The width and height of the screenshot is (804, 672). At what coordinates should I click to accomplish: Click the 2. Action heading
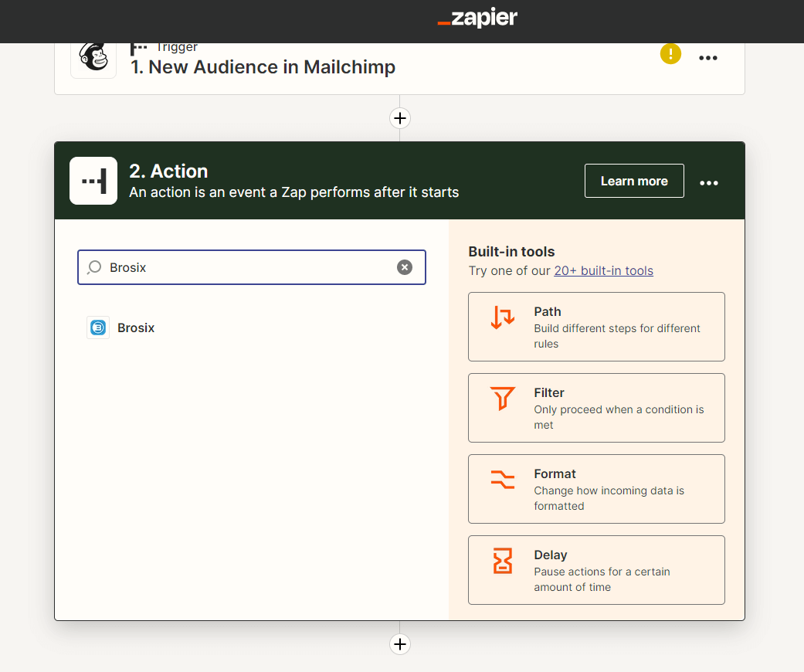point(168,171)
